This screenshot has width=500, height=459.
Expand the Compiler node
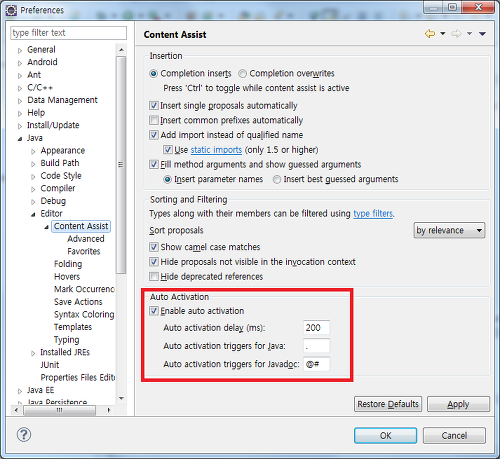coord(33,189)
